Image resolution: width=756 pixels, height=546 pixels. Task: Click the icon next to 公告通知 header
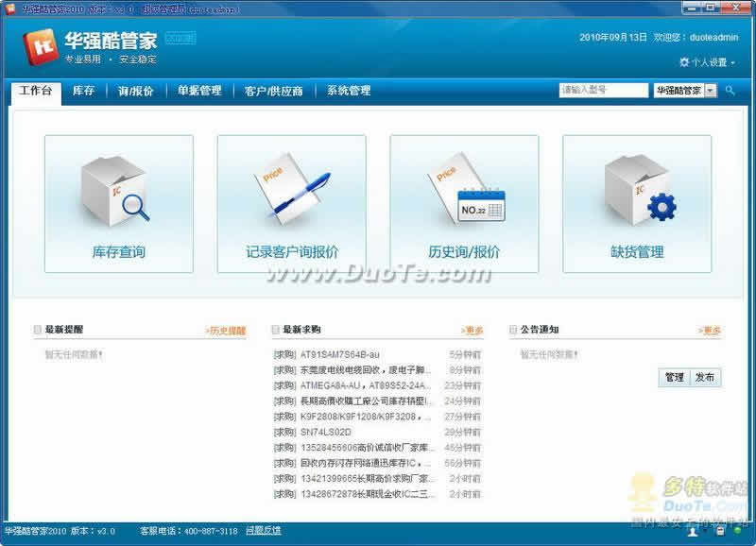(513, 330)
